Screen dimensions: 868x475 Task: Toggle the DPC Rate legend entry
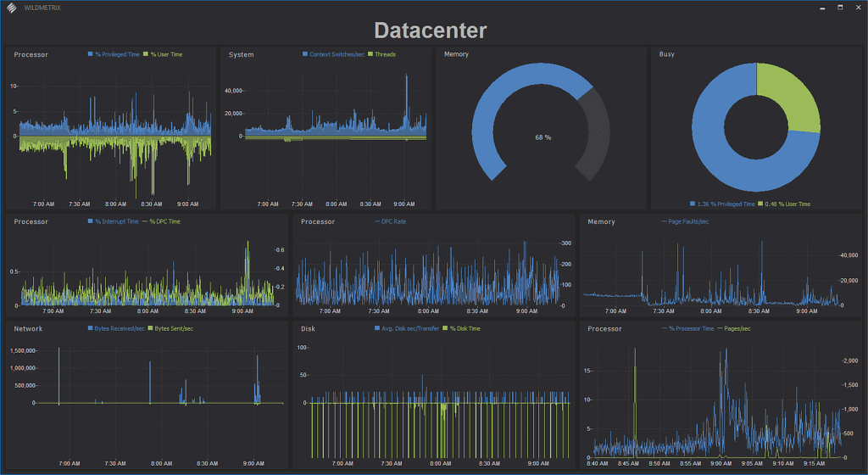pos(393,221)
